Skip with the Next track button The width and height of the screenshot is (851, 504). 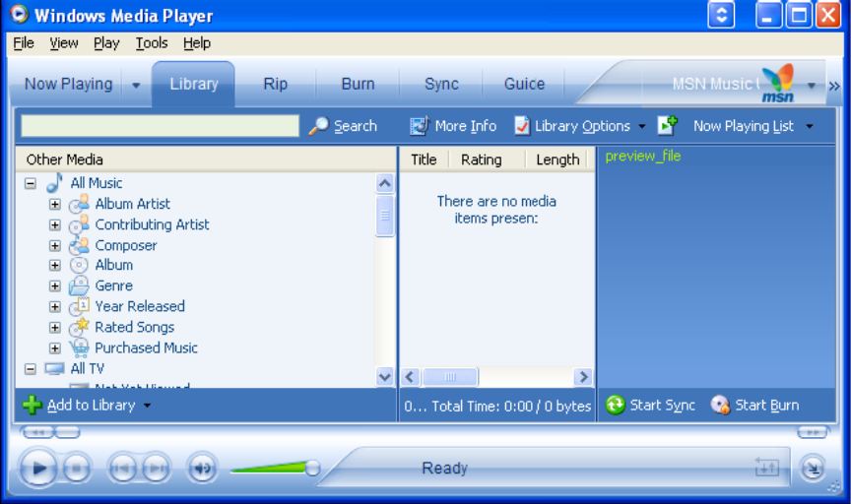coord(157,468)
